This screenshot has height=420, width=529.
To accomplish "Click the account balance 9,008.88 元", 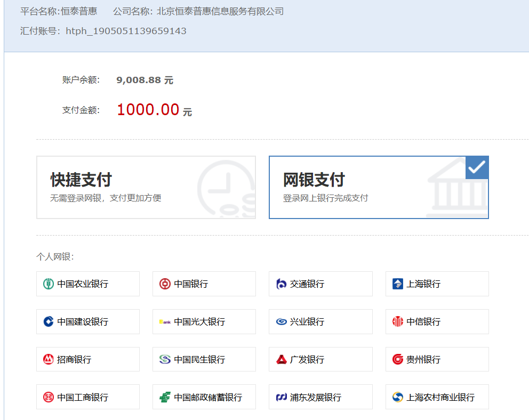I will point(145,80).
